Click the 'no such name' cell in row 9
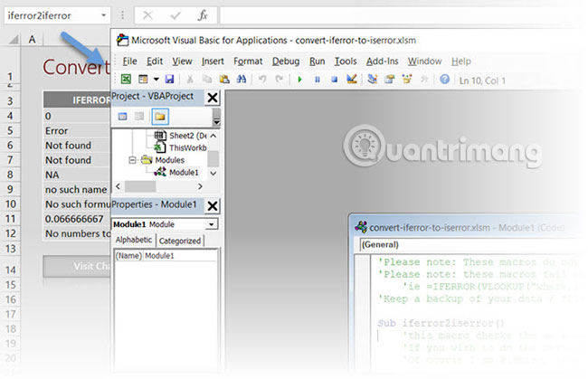The height and width of the screenshot is (379, 588). click(78, 189)
